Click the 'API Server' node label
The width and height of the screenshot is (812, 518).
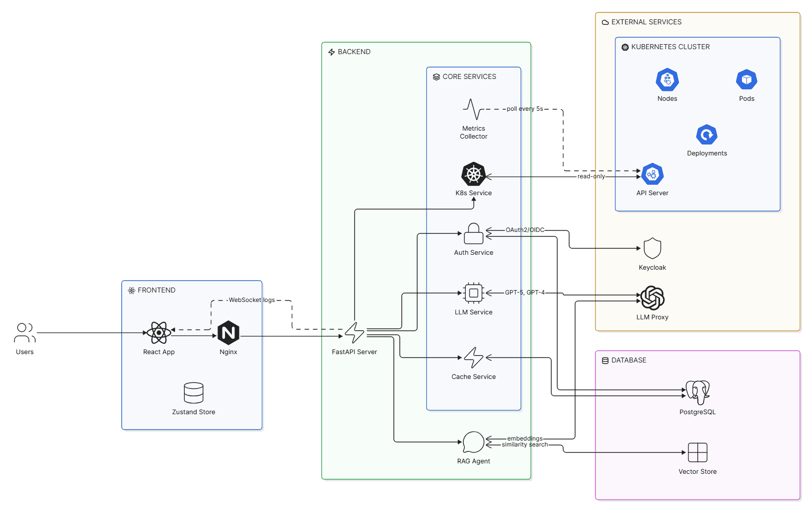(x=653, y=193)
